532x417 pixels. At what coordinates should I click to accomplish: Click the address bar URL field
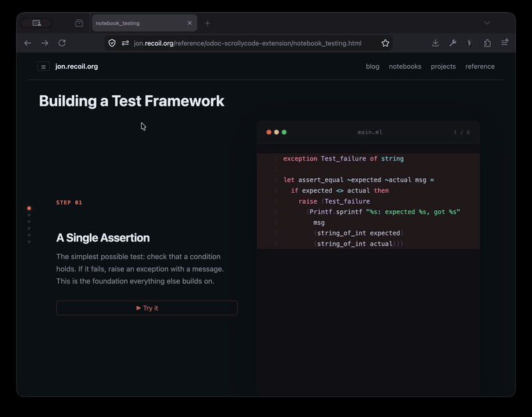[253, 43]
